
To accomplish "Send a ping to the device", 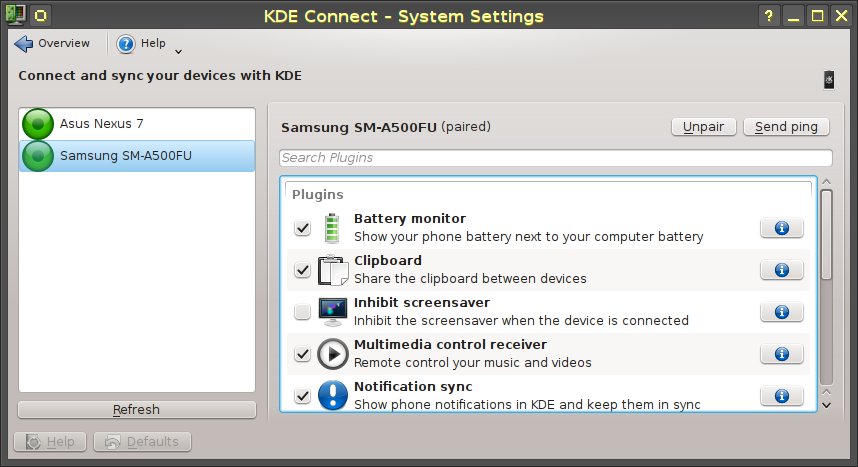I will [786, 127].
